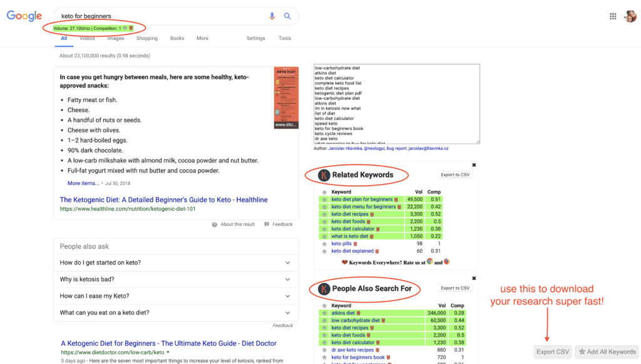Star 'keto diet foods' in Related Keywords
Image resolution: width=641 pixels, height=364 pixels.
pyautogui.click(x=325, y=221)
